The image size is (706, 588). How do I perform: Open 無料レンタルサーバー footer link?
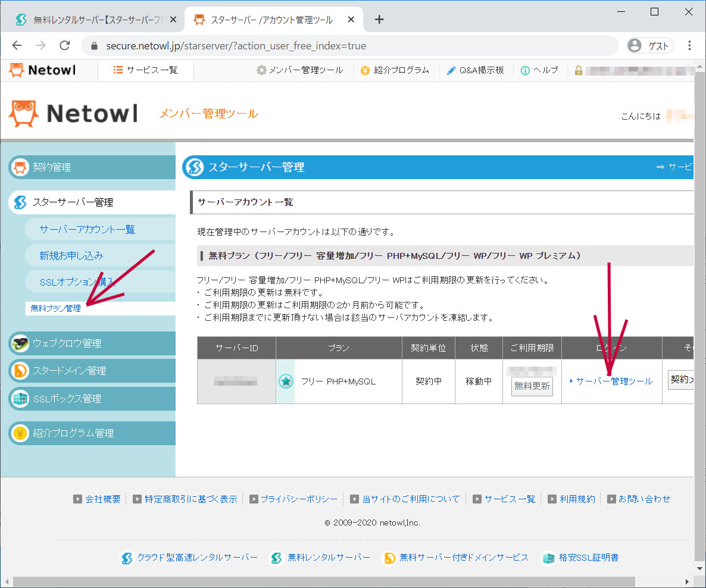click(329, 558)
